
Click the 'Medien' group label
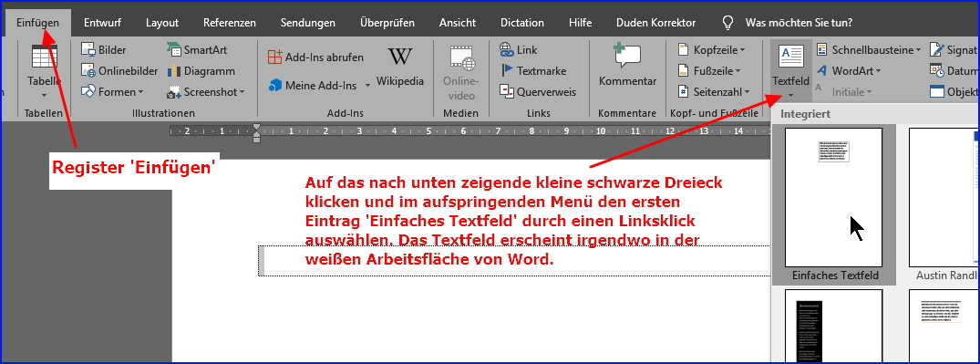[x=460, y=113]
